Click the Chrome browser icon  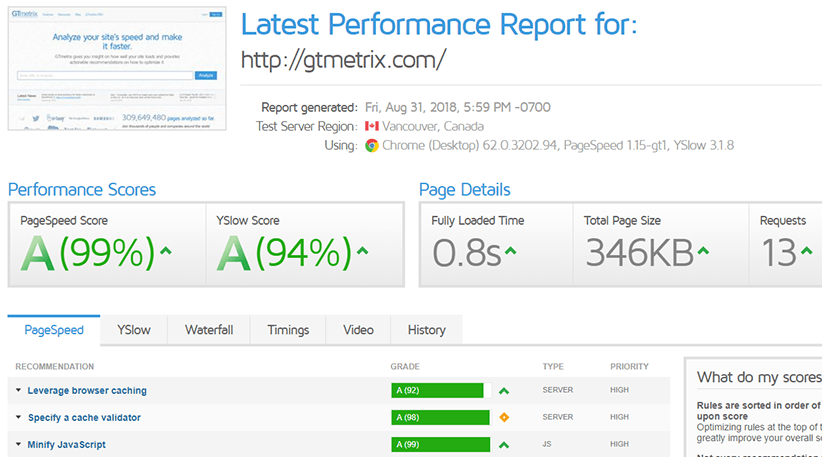[372, 145]
